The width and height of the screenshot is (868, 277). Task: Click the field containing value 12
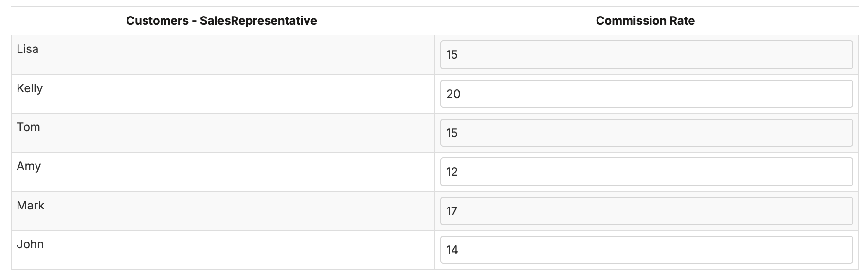[x=646, y=172]
